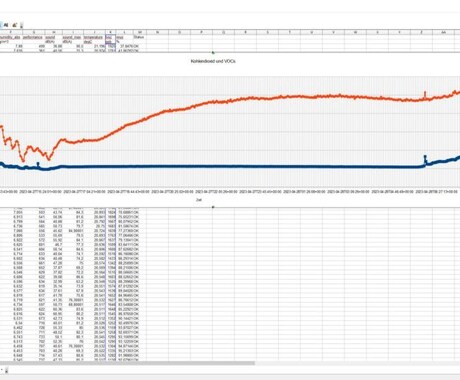This screenshot has width=460, height=380.
Task: Select column P header
Action: coord(201,32)
